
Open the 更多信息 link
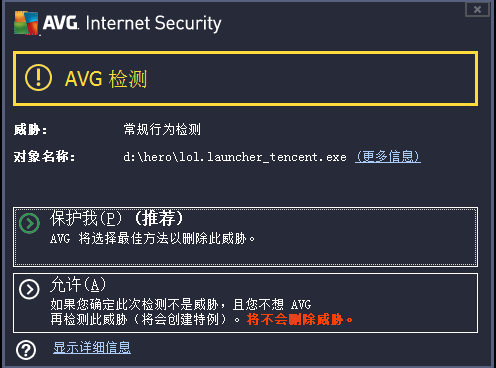[x=388, y=156]
